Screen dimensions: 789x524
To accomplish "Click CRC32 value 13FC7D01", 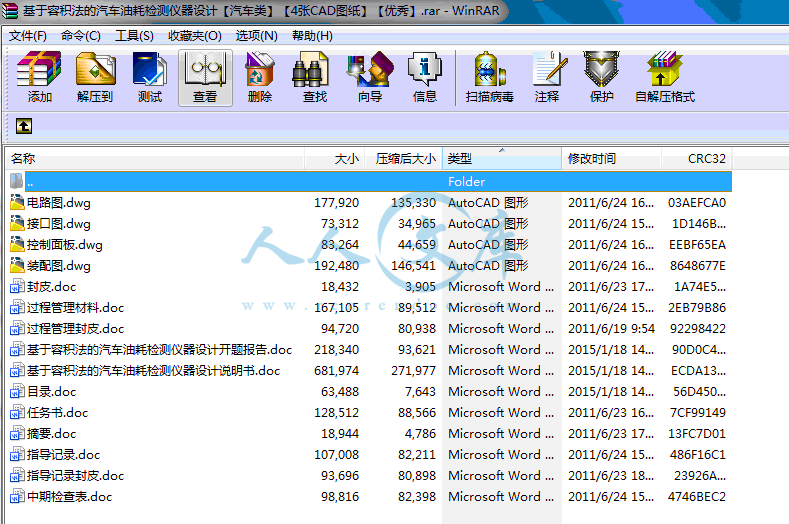I will (x=697, y=433).
